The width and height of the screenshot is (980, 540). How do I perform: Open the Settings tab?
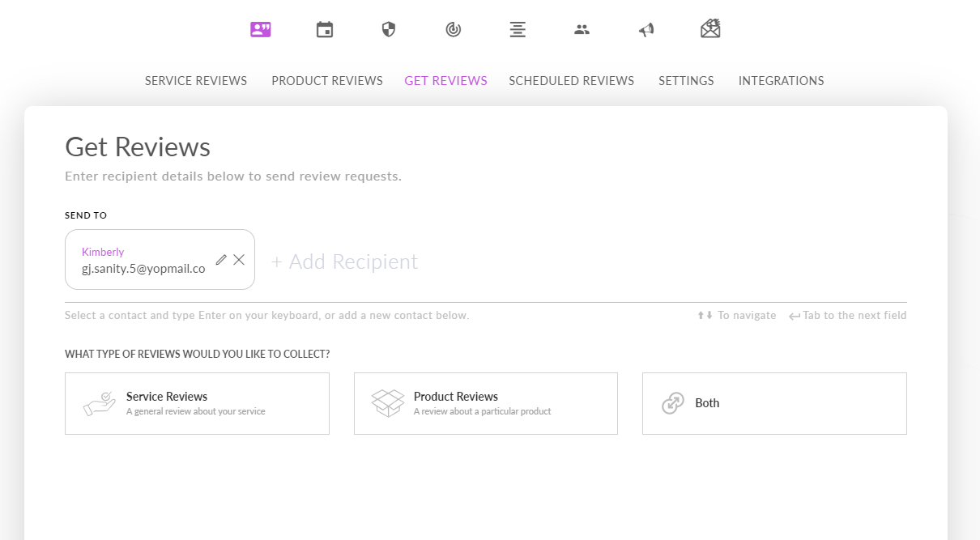pyautogui.click(x=686, y=81)
